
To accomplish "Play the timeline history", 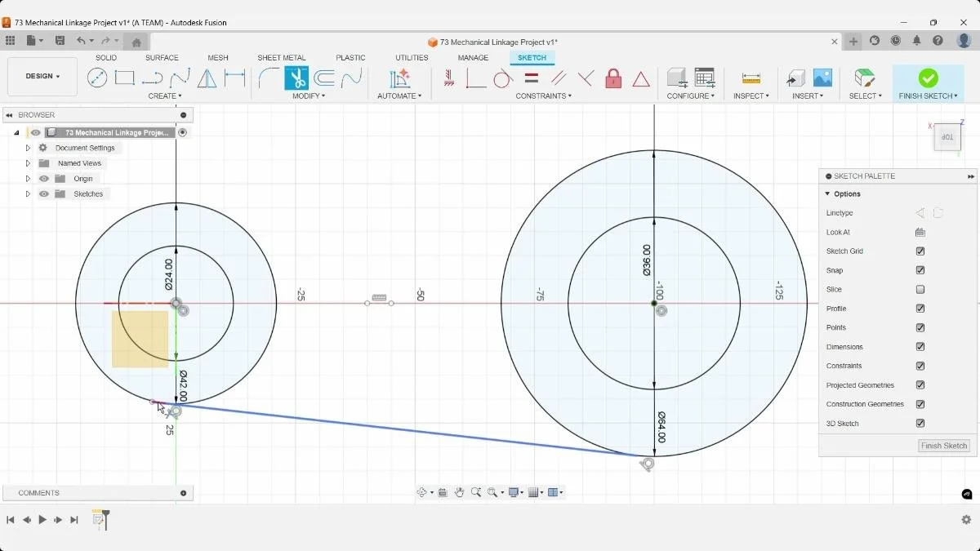I will coord(42,519).
